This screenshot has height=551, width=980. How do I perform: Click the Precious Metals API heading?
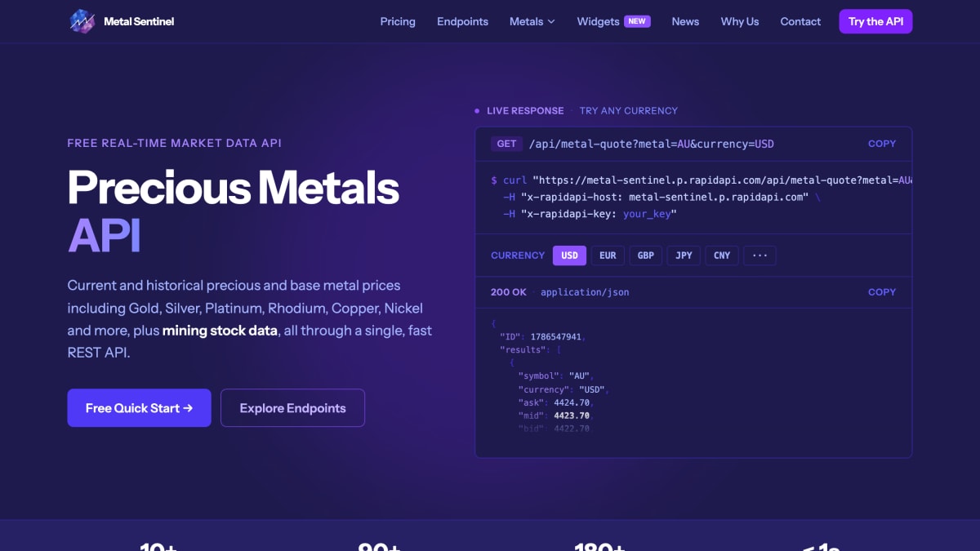[234, 211]
